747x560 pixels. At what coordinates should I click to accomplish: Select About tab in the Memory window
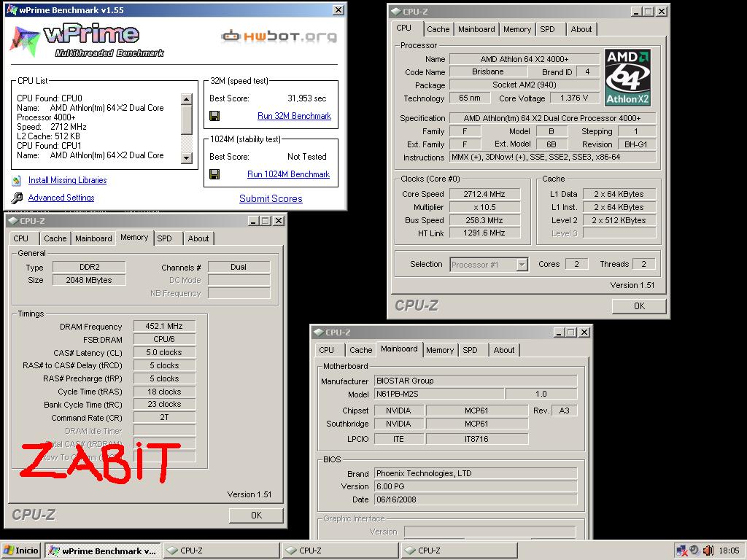pos(198,238)
